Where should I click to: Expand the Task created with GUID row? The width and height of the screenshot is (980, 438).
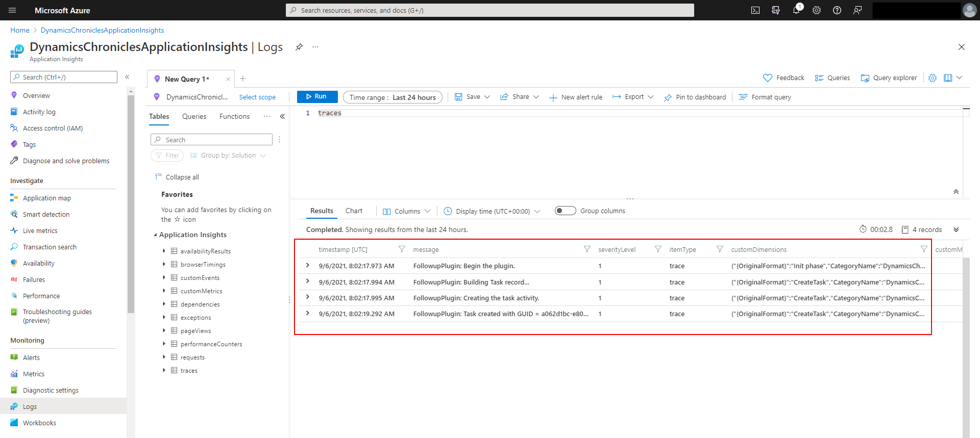pos(307,314)
